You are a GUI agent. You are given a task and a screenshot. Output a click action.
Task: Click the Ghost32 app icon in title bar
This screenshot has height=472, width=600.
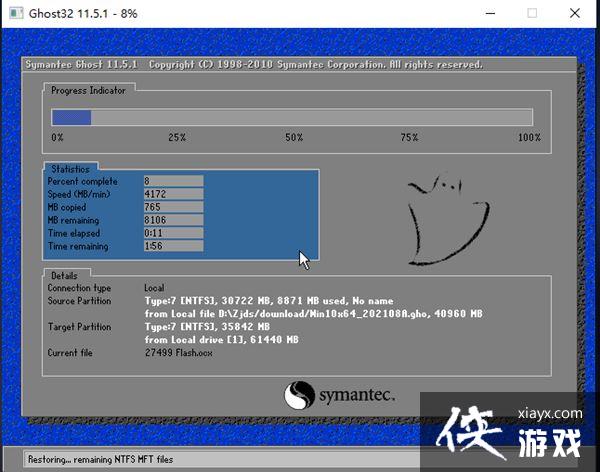coord(16,13)
